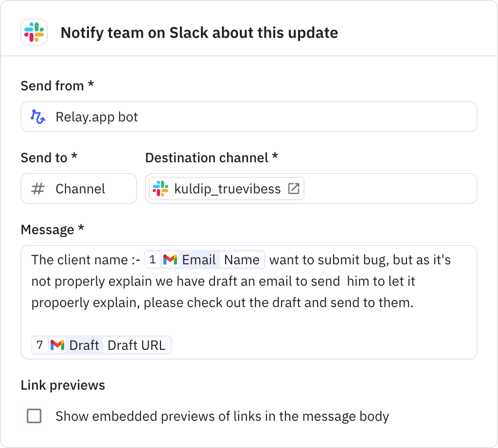Open kuldip_truevibess channel via external link icon
The width and height of the screenshot is (498, 448).
click(x=294, y=189)
